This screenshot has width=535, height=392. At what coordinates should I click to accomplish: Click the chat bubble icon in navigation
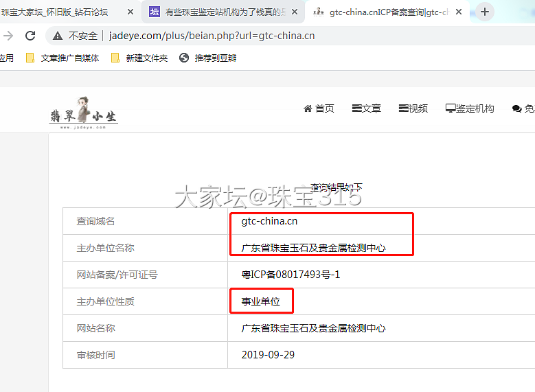point(516,109)
